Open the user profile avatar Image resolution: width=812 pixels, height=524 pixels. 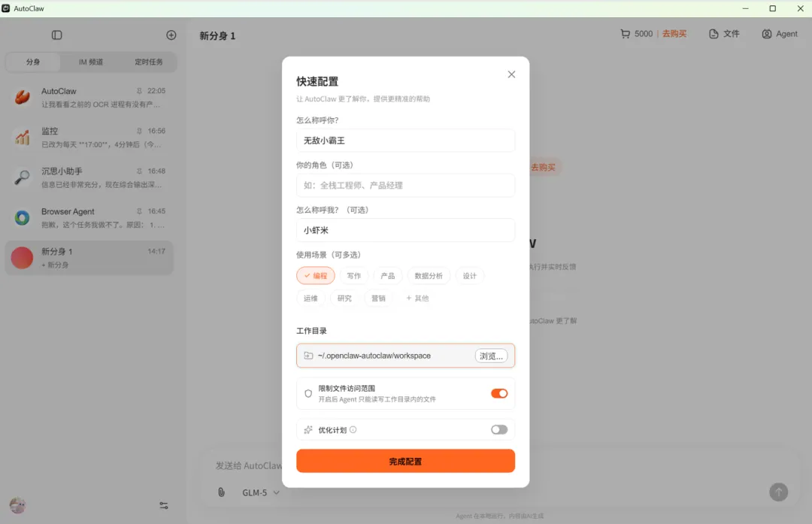(x=17, y=505)
